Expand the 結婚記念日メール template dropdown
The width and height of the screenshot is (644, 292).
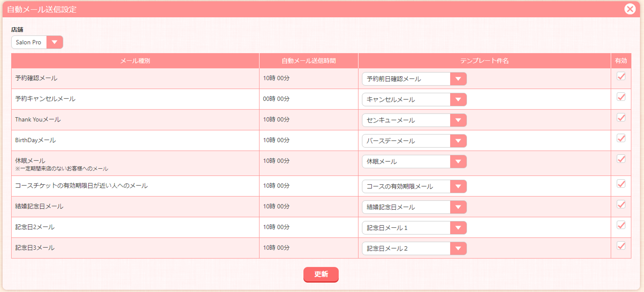(x=414, y=207)
